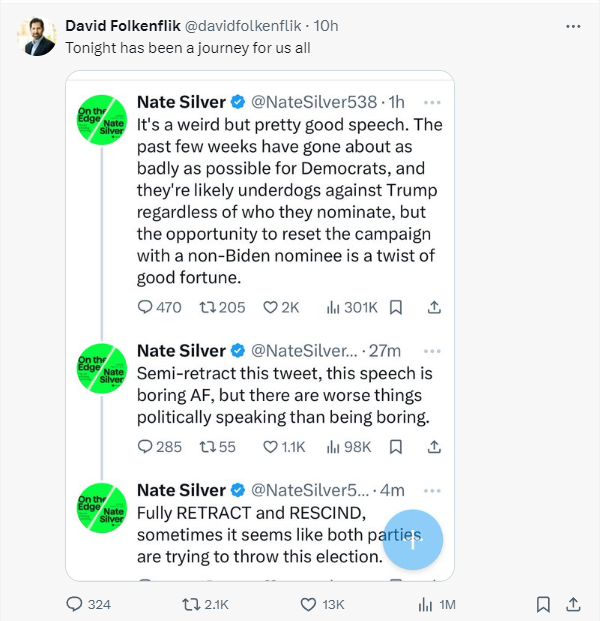
Task: Open more options on Nate Silver's first tweet
Action: pyautogui.click(x=432, y=102)
